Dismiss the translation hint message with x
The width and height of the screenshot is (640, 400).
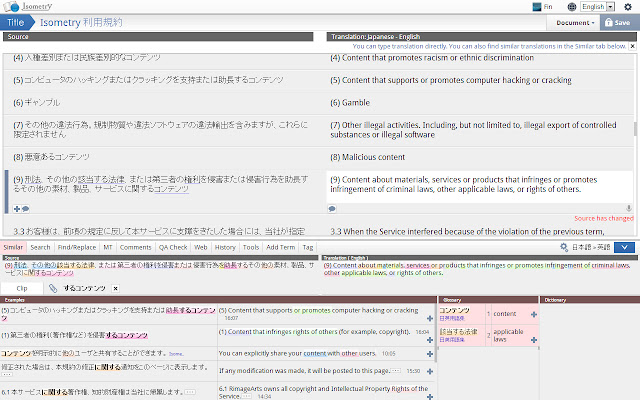(x=632, y=46)
